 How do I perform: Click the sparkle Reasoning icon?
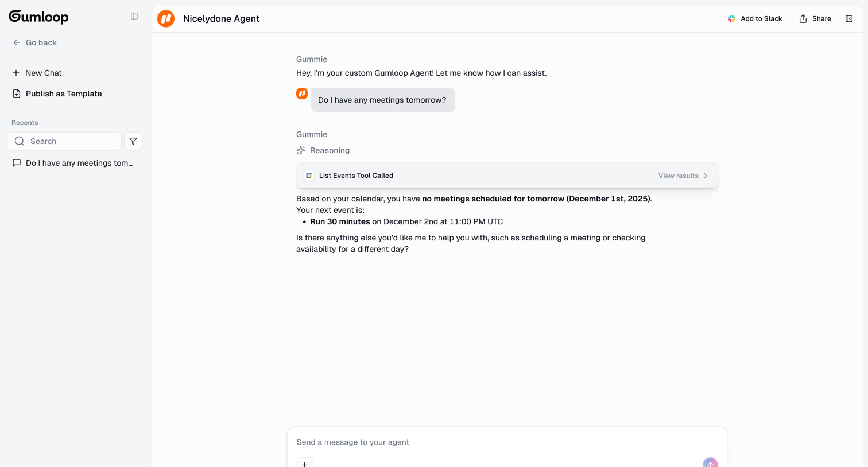tap(301, 150)
